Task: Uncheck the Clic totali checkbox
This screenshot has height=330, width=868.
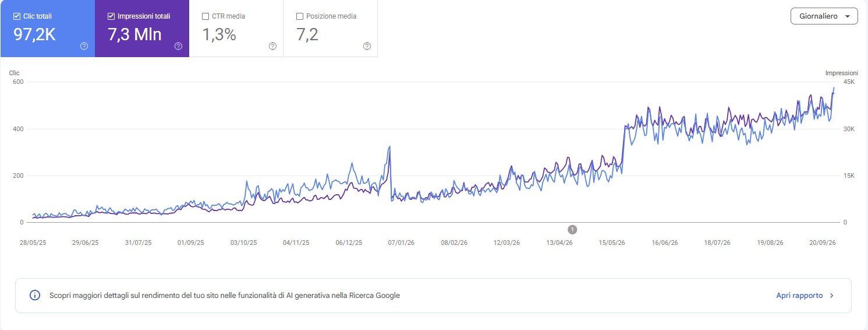Action: click(17, 16)
